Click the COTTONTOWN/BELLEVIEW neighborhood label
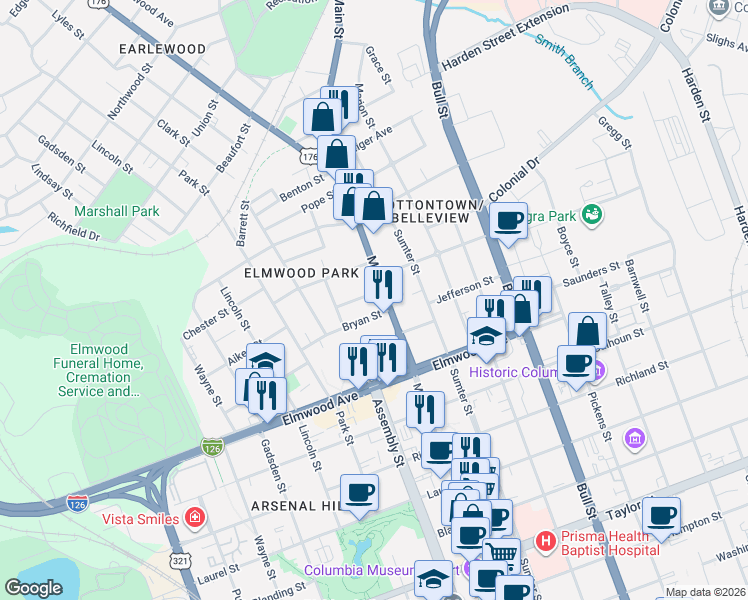748x600 pixels. tap(438, 211)
